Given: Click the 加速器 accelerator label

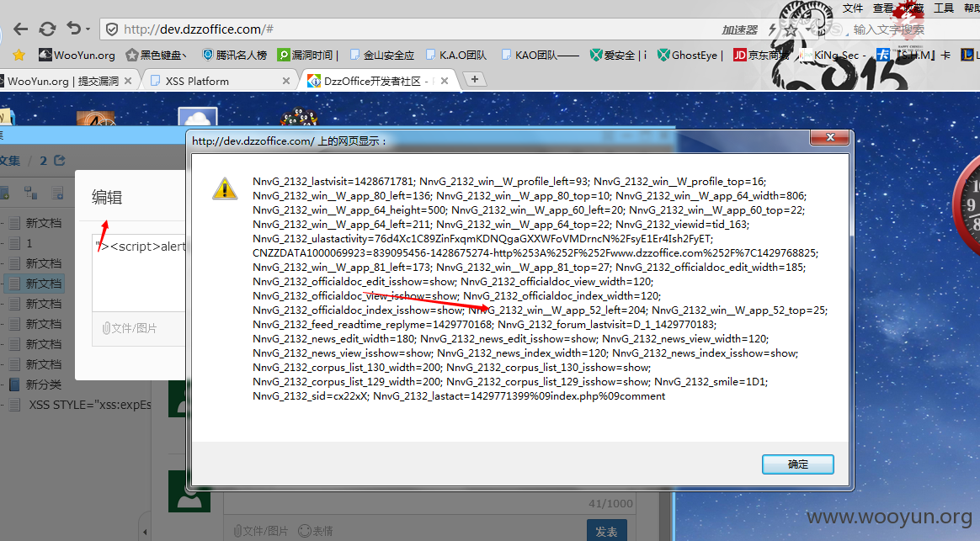Looking at the screenshot, I should 739,30.
